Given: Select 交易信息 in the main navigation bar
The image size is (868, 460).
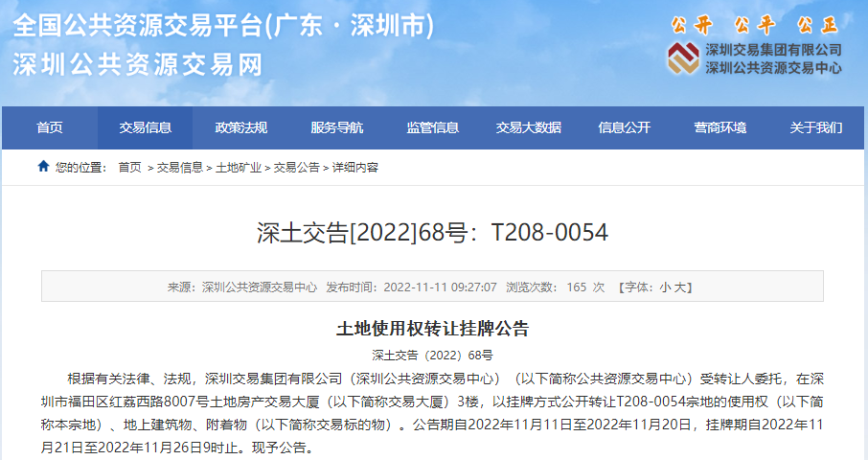Looking at the screenshot, I should click(146, 127).
